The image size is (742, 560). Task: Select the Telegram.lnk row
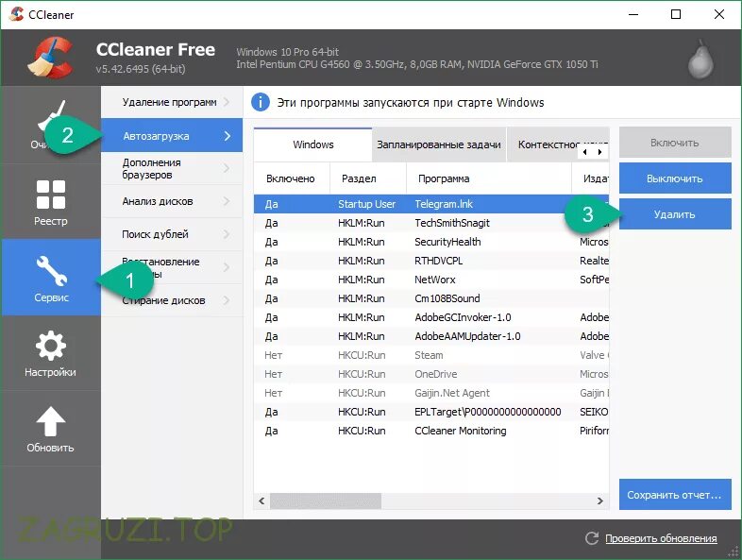(x=431, y=204)
